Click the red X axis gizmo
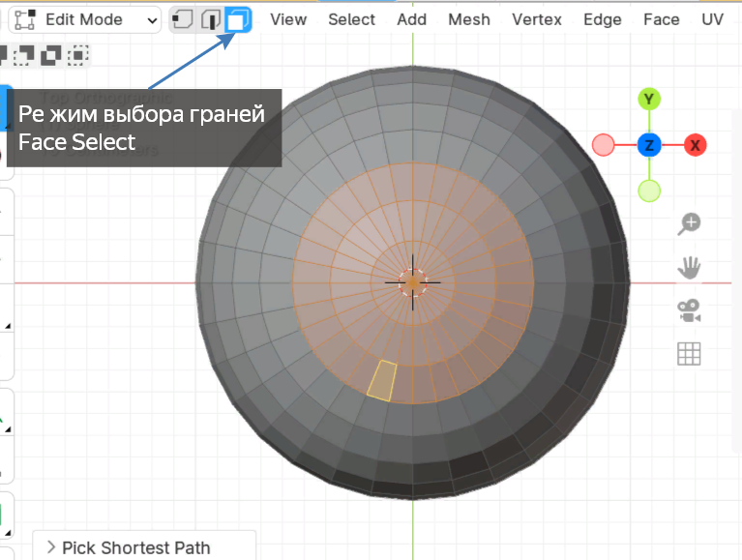Screen dimensions: 742x560 coord(695,145)
